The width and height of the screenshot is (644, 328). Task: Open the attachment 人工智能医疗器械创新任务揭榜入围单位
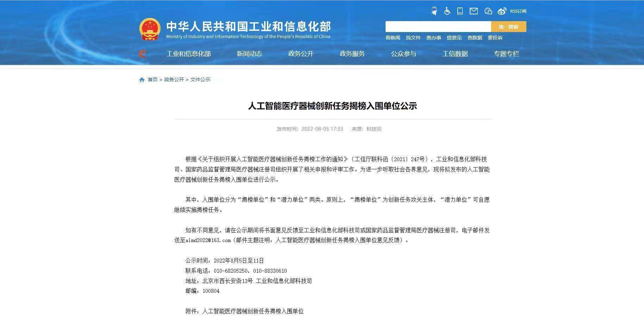click(252, 311)
